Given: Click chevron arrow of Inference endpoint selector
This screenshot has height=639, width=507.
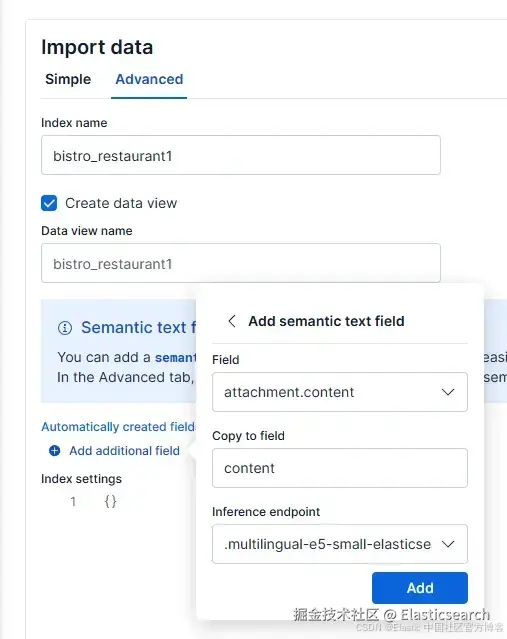Looking at the screenshot, I should pos(448,544).
